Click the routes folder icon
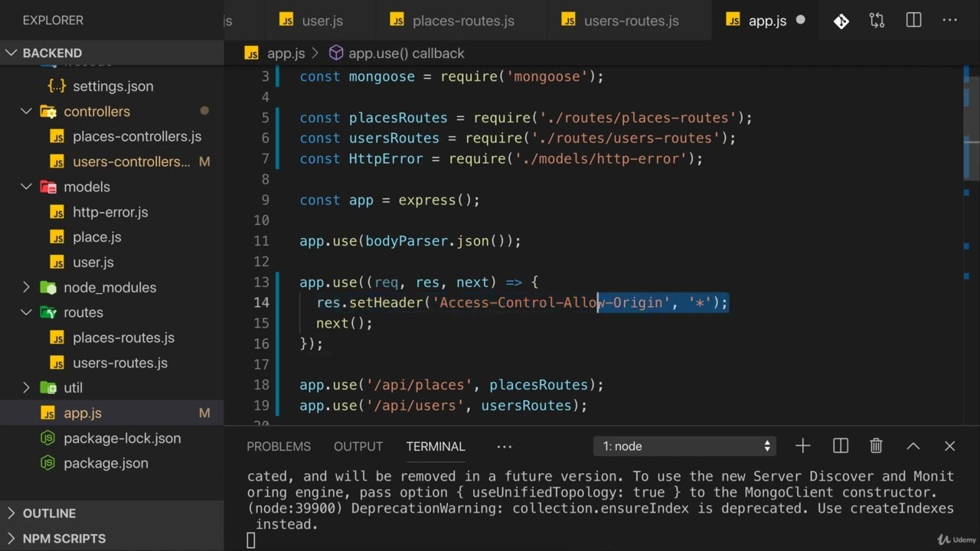 [48, 312]
